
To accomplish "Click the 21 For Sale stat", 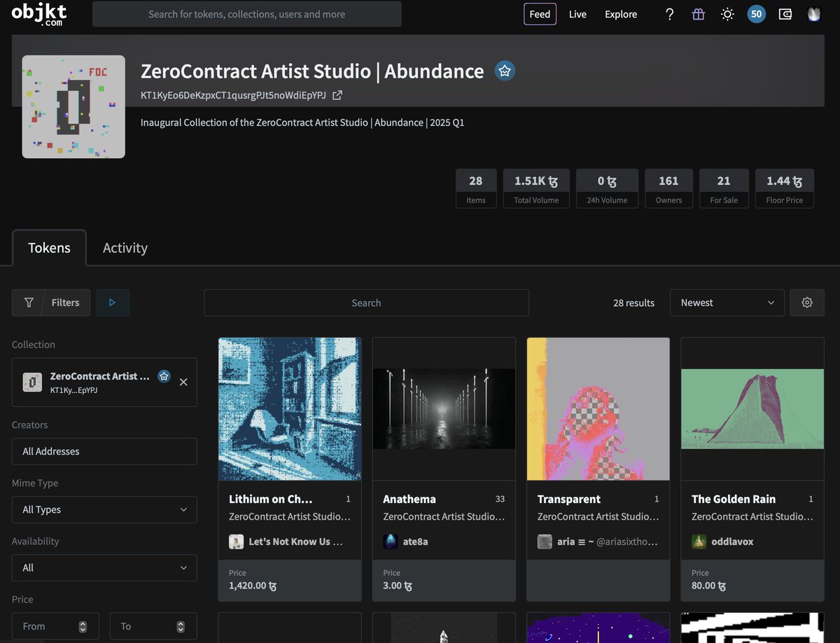I will (724, 188).
